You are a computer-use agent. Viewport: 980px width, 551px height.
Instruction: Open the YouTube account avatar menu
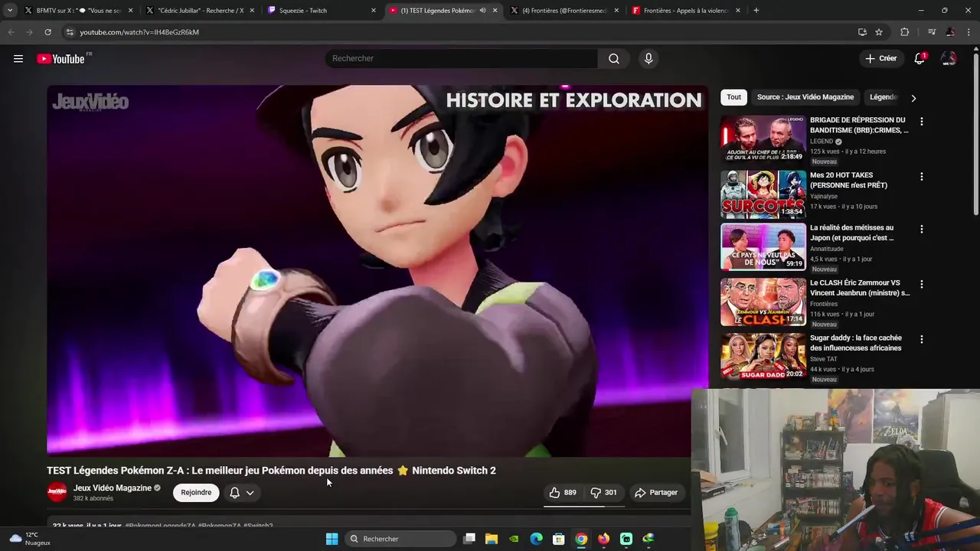tap(949, 59)
